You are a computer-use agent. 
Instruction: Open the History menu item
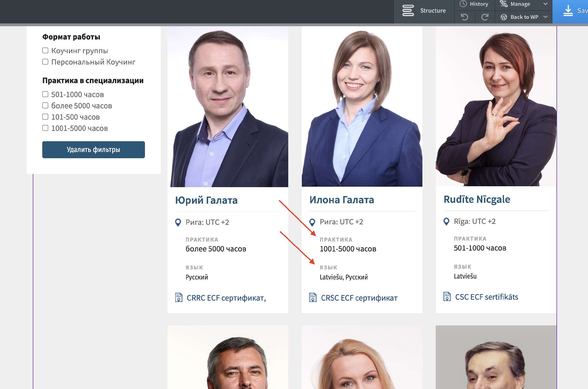coord(479,4)
